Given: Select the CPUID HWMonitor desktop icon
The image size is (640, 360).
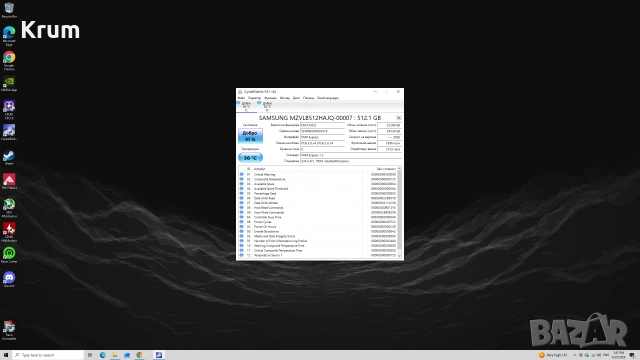Looking at the screenshot, I should coord(9,231).
